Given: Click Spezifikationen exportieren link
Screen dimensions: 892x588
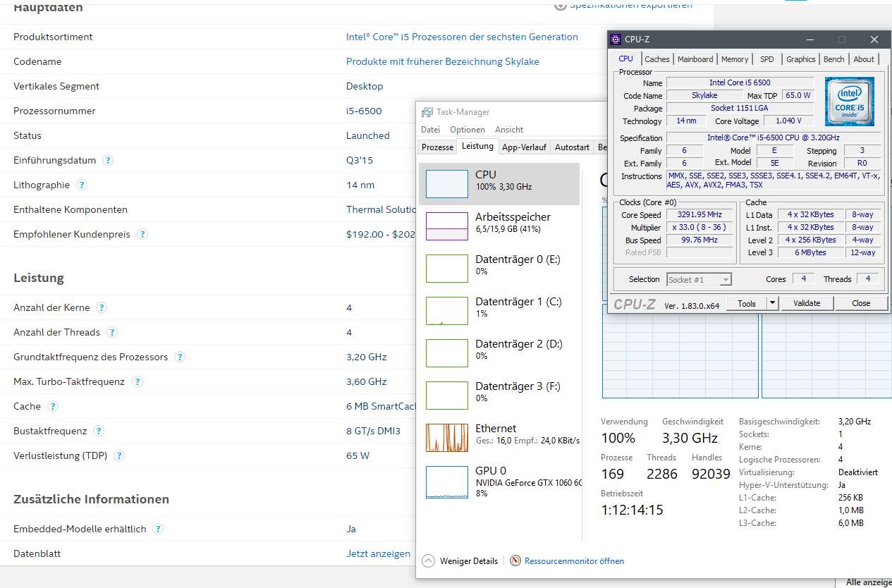Looking at the screenshot, I should tap(630, 6).
